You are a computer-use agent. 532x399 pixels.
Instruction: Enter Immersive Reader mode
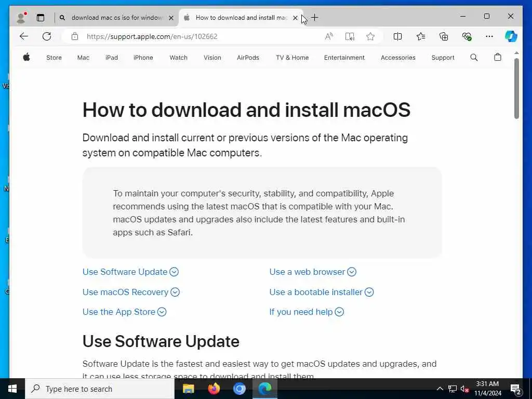coord(350,36)
